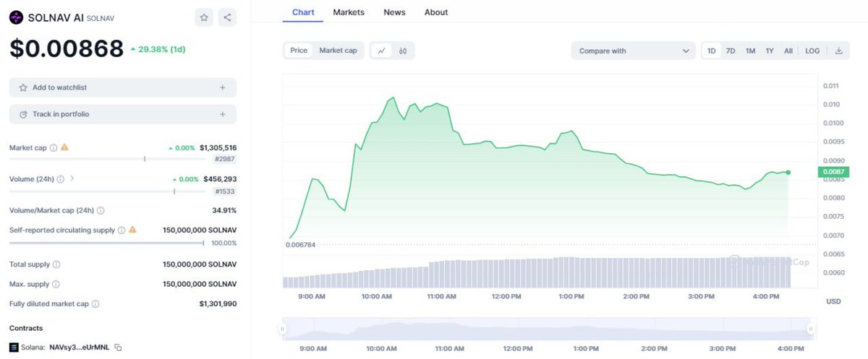
Task: Click Market cap warning triangle icon
Action: coord(64,147)
